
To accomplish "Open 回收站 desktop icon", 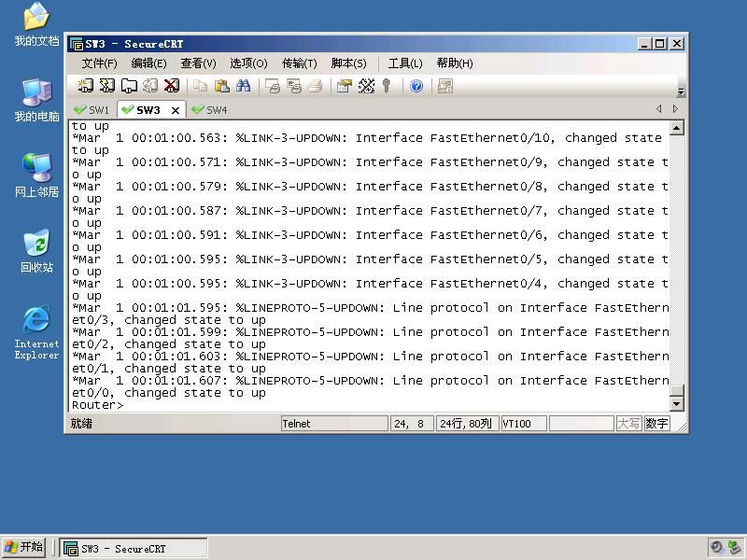I will [36, 251].
